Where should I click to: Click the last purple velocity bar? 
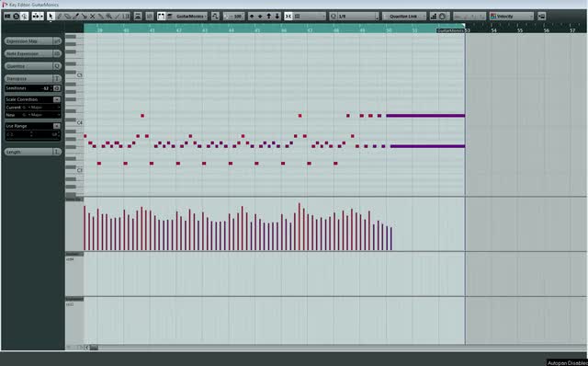[391, 239]
